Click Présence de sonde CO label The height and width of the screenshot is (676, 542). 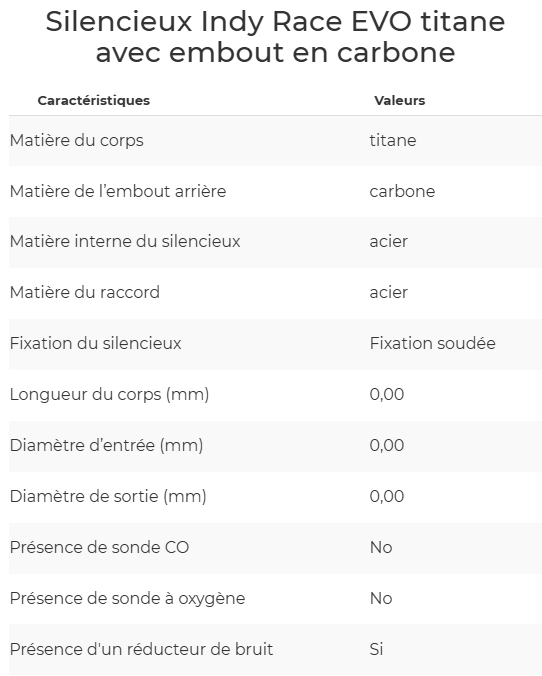pyautogui.click(x=99, y=548)
